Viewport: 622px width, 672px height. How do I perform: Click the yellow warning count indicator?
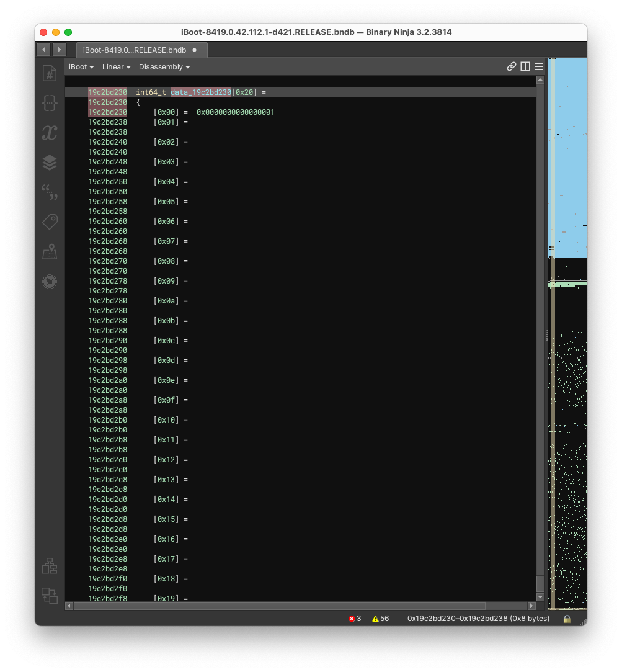point(380,619)
